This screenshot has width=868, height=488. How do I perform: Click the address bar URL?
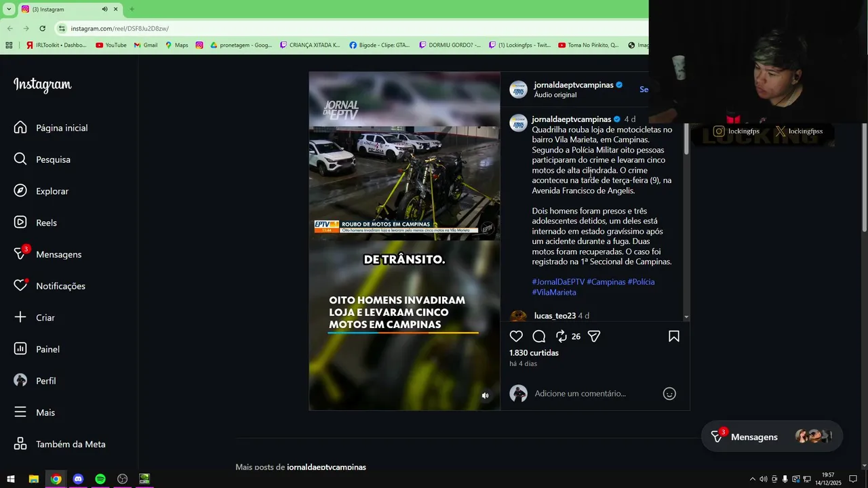tap(119, 28)
